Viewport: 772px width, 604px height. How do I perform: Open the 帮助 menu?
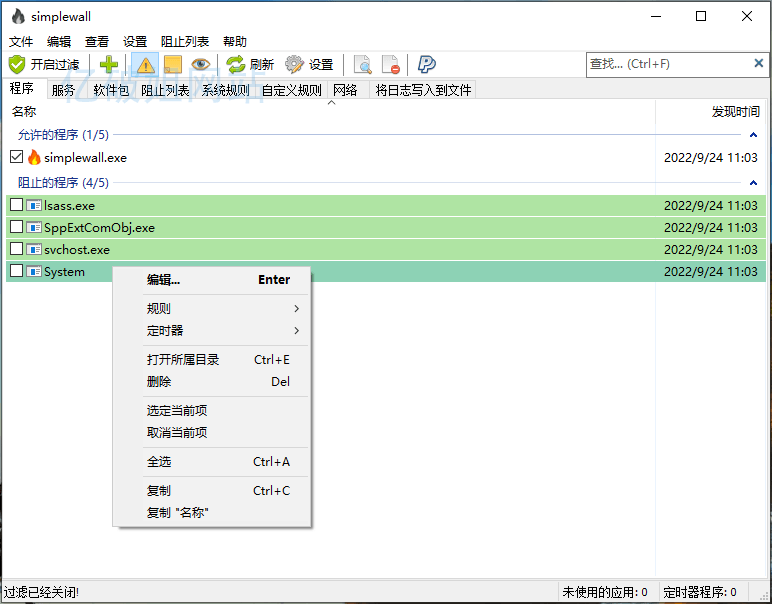[x=234, y=42]
